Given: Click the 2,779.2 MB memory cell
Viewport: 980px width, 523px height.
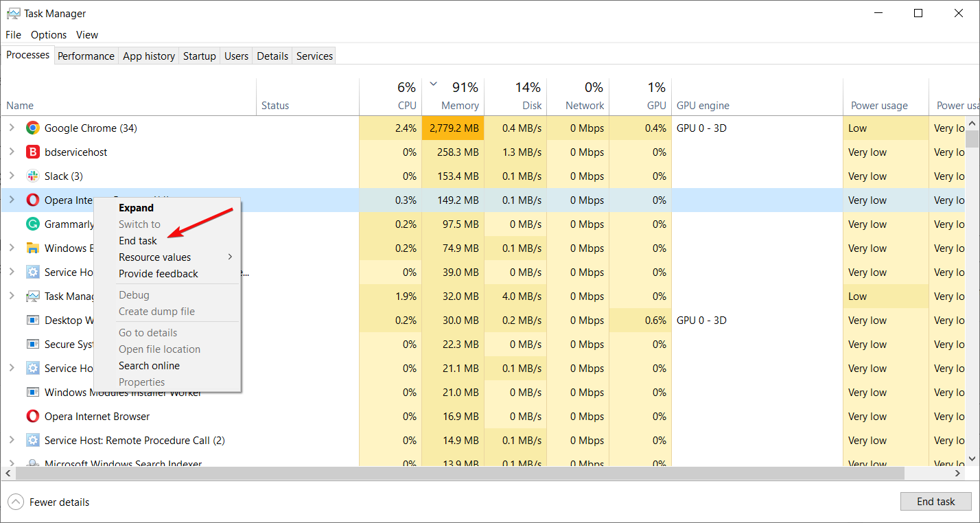Looking at the screenshot, I should click(453, 128).
